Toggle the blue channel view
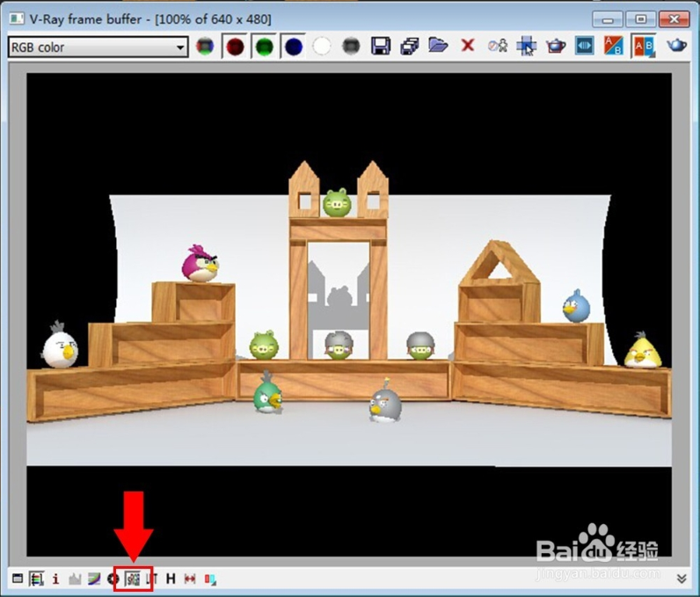The width and height of the screenshot is (700, 597). click(x=294, y=47)
